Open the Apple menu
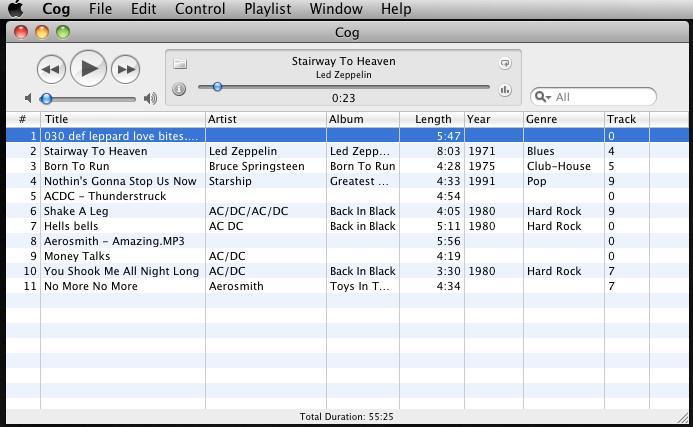Image resolution: width=693 pixels, height=427 pixels. point(18,9)
